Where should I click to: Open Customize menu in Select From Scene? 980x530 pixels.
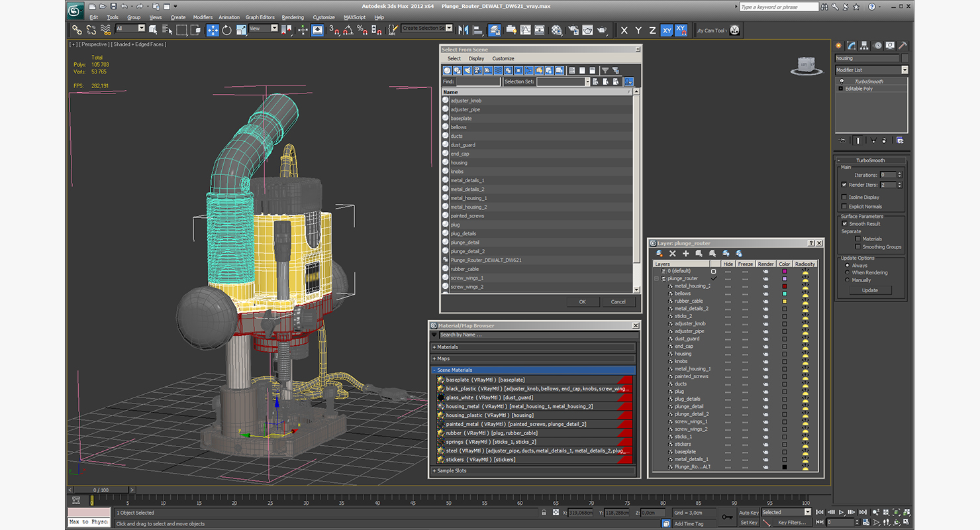coord(503,58)
